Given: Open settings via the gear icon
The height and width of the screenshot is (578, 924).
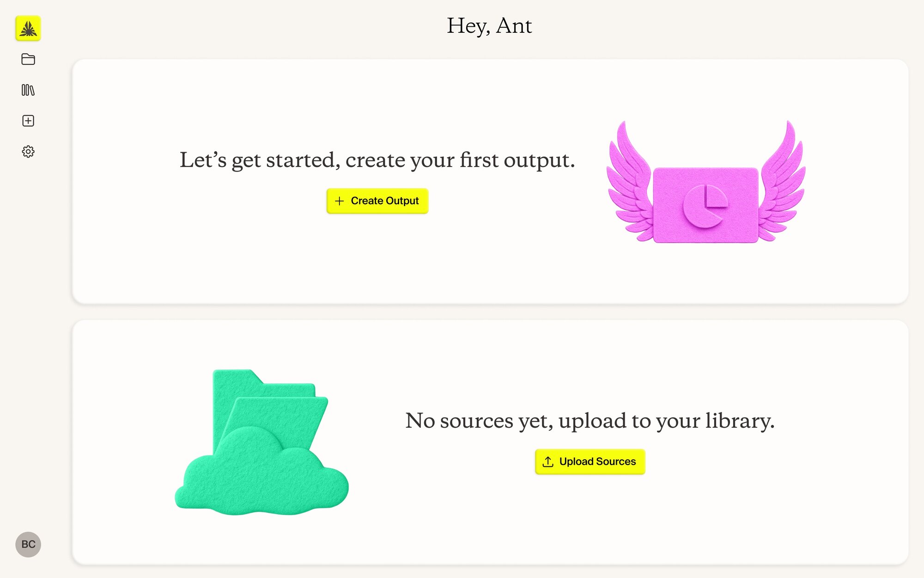Looking at the screenshot, I should point(28,152).
